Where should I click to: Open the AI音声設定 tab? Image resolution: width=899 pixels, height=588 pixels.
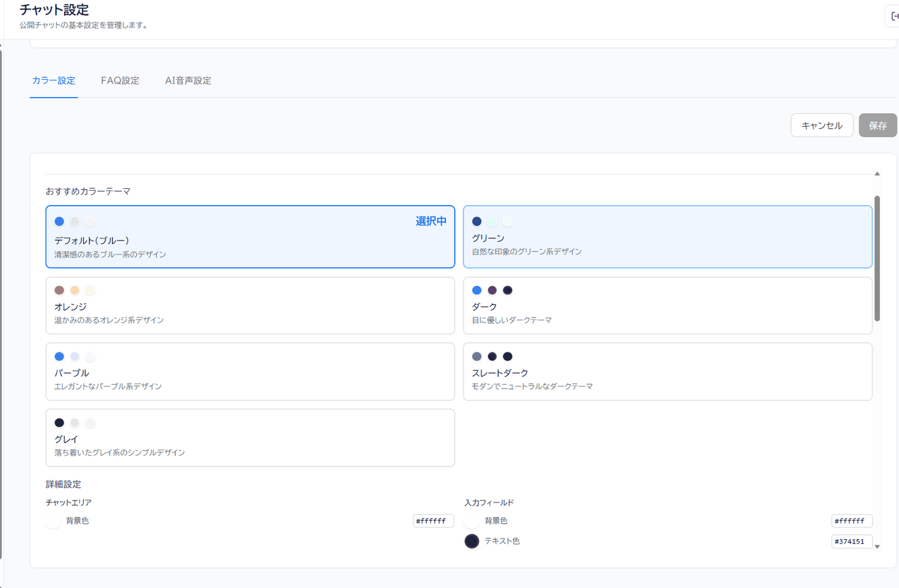point(188,80)
